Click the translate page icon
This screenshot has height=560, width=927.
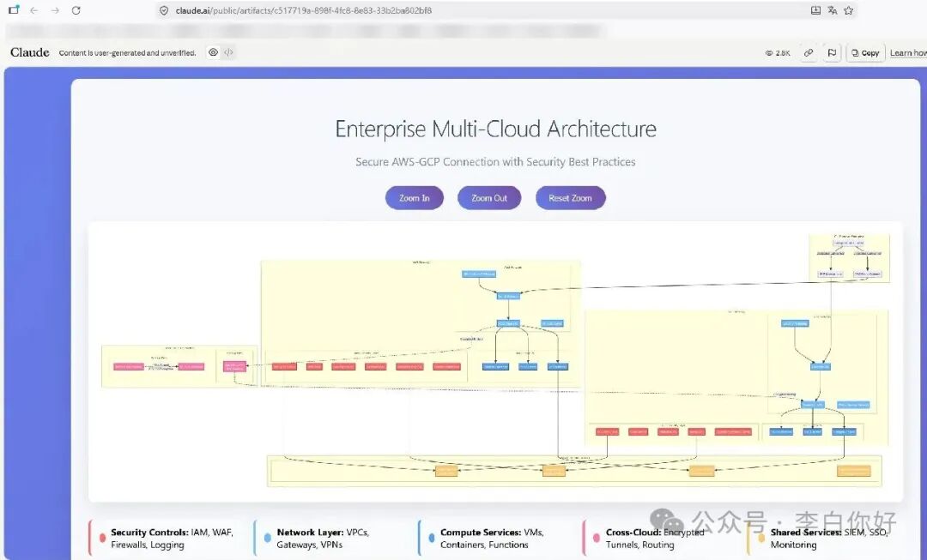coord(833,10)
